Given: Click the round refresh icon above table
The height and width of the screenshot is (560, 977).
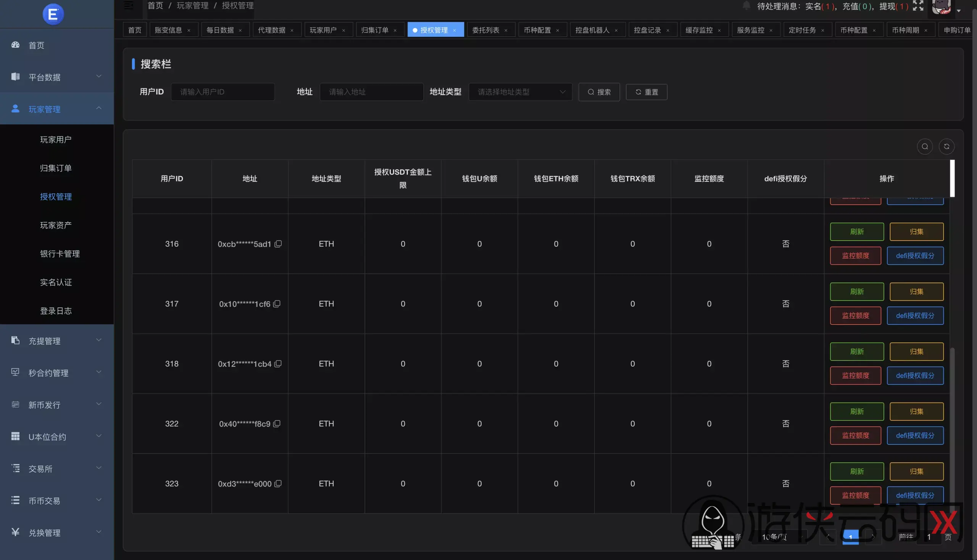Looking at the screenshot, I should click(x=946, y=146).
